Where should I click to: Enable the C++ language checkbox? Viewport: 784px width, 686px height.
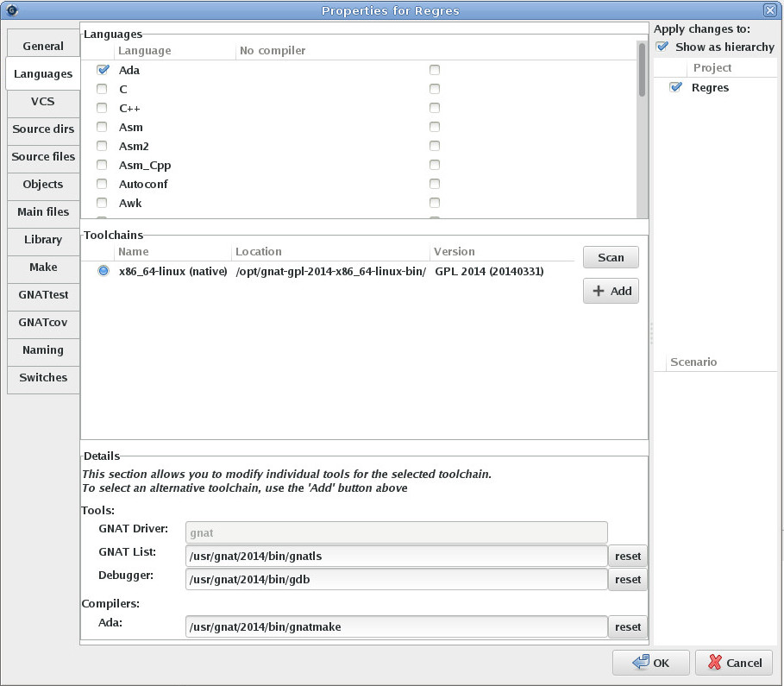[x=102, y=108]
